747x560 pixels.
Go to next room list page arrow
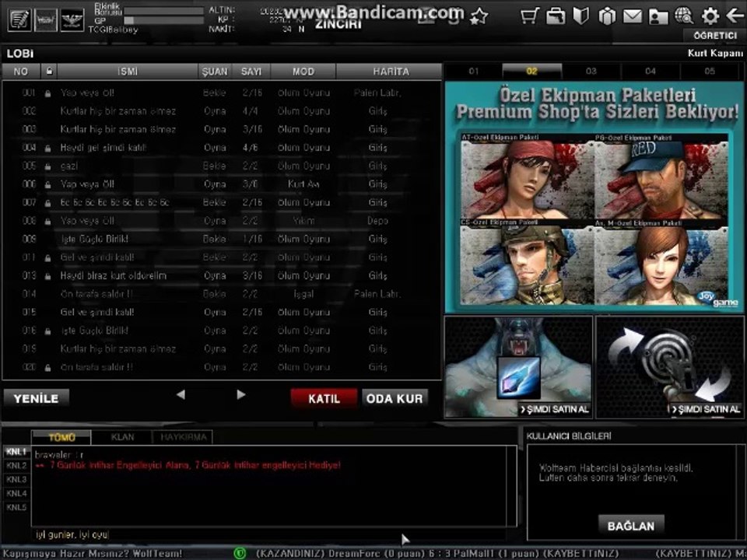pyautogui.click(x=241, y=395)
